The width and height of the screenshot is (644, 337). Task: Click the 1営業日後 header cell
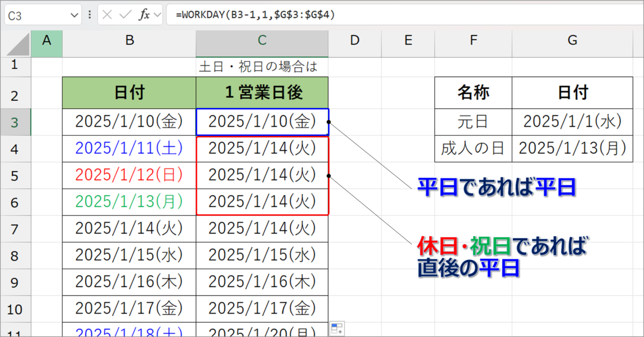262,93
